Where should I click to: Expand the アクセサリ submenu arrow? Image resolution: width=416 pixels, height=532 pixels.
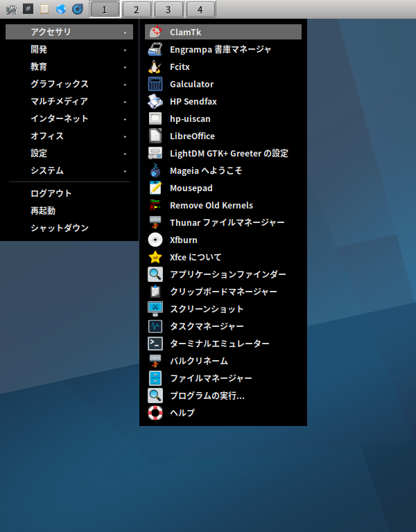point(125,33)
